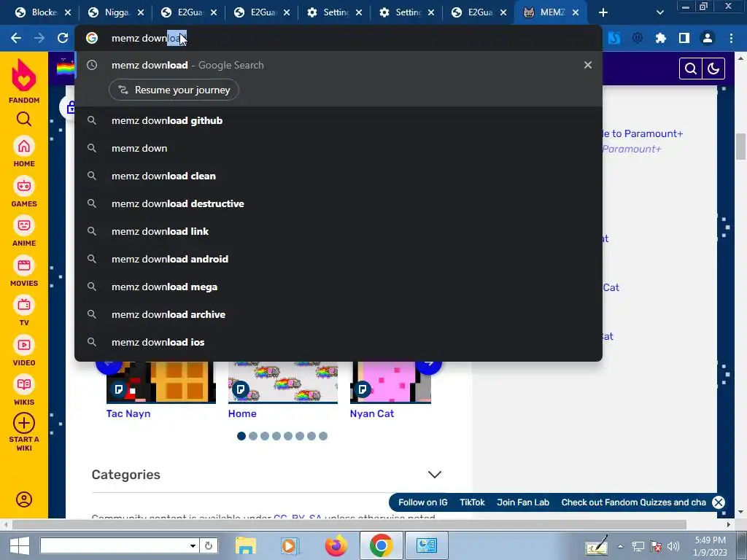Click START A WIKI plus icon
The height and width of the screenshot is (560, 747).
click(x=24, y=423)
